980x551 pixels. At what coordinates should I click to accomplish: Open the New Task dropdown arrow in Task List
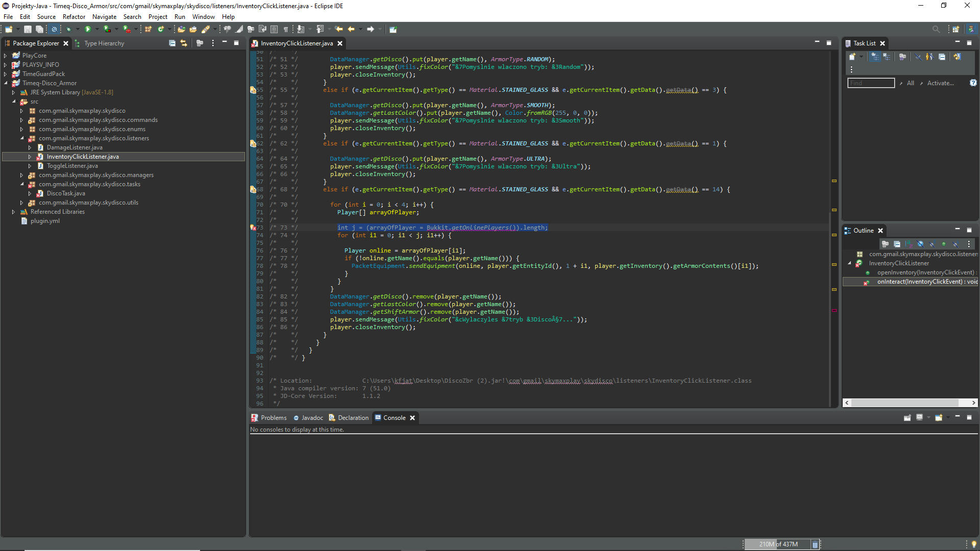tap(861, 57)
